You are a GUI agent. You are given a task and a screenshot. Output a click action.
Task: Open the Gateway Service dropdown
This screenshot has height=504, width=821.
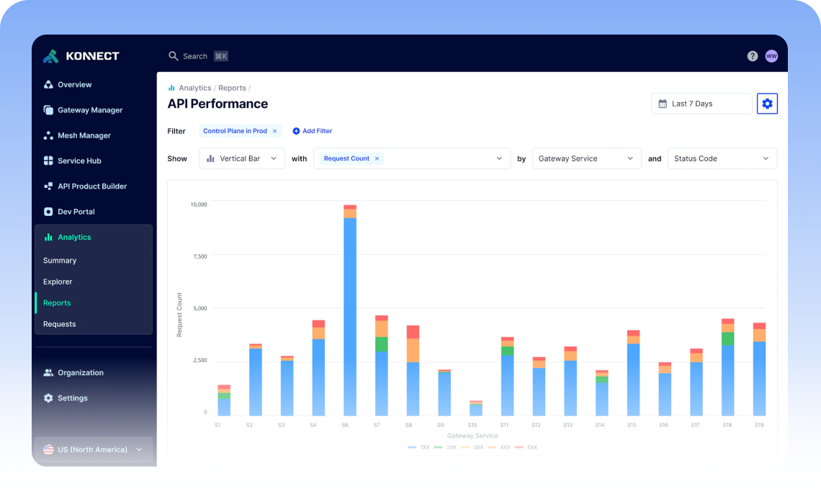586,158
